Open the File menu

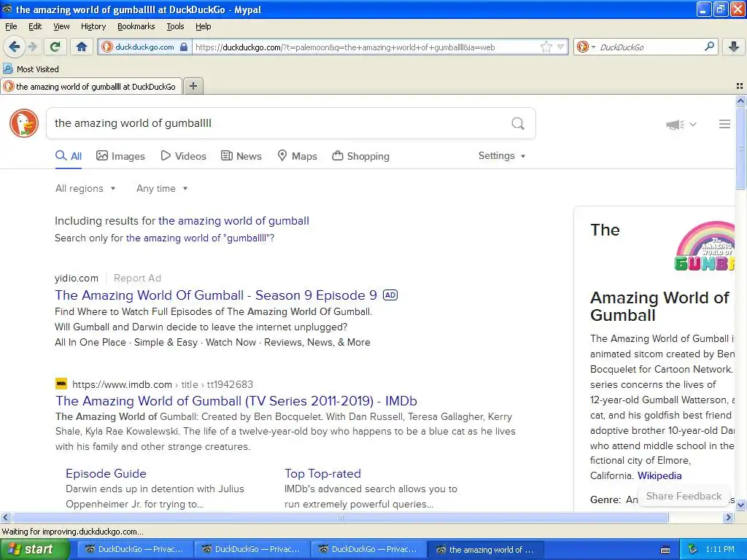point(11,26)
